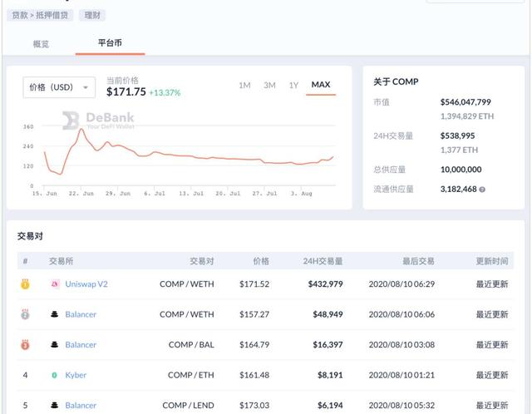Click the $16,397 volume cell
Screen dimensions: 532x414
[x=328, y=345]
